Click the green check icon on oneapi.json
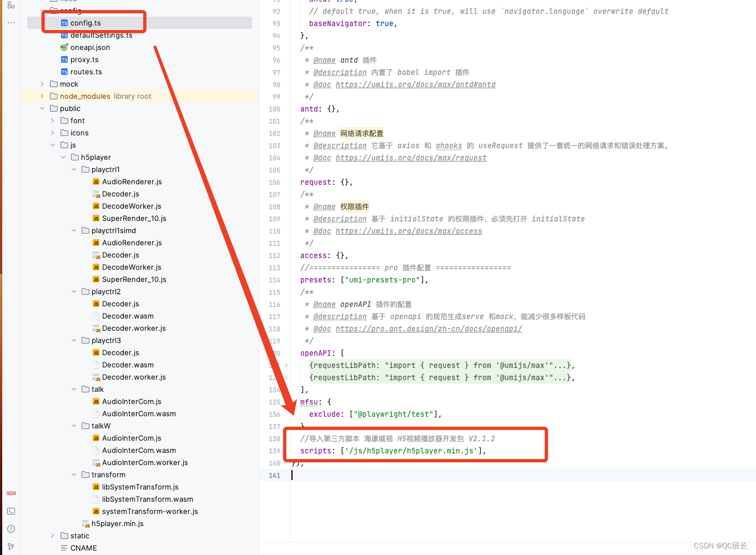756x555 pixels. point(63,47)
